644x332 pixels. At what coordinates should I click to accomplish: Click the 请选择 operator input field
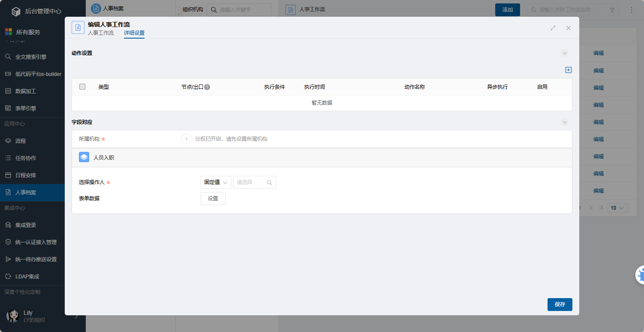(x=250, y=182)
